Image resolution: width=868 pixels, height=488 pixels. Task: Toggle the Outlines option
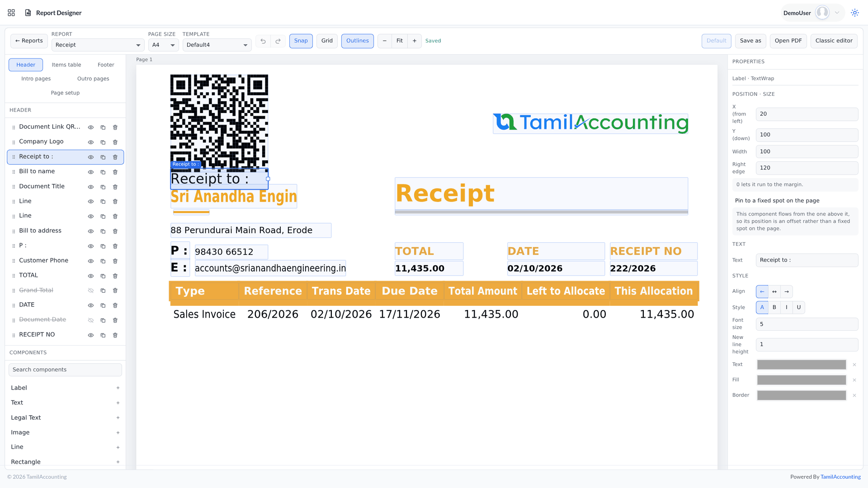coord(358,41)
